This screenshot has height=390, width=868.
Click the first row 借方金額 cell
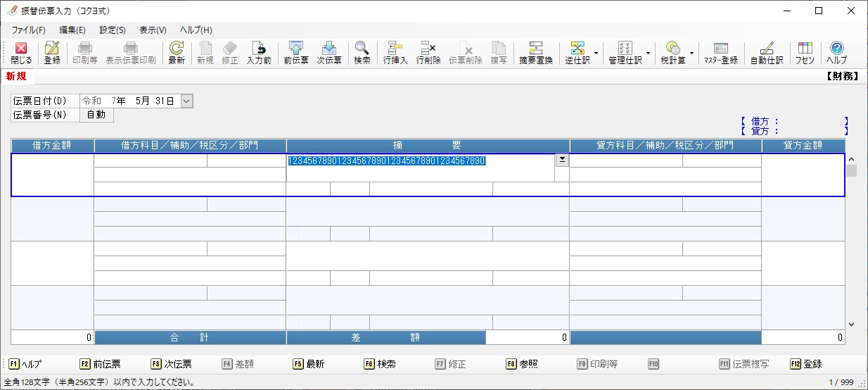(53, 175)
